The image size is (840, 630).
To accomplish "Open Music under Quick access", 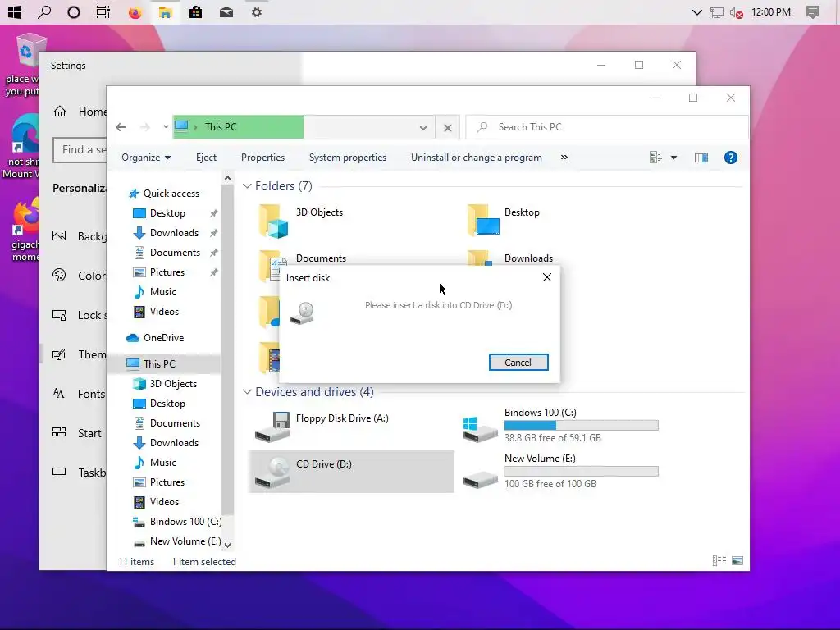I will coord(163,292).
